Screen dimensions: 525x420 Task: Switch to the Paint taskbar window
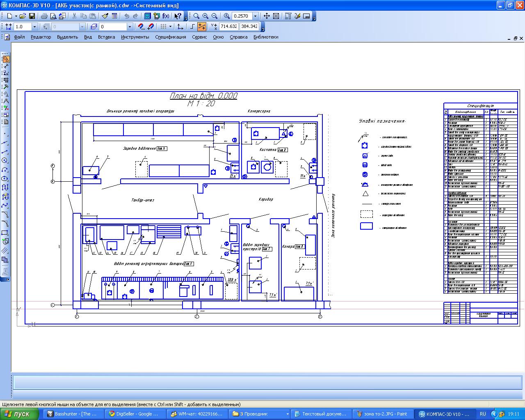click(x=381, y=414)
